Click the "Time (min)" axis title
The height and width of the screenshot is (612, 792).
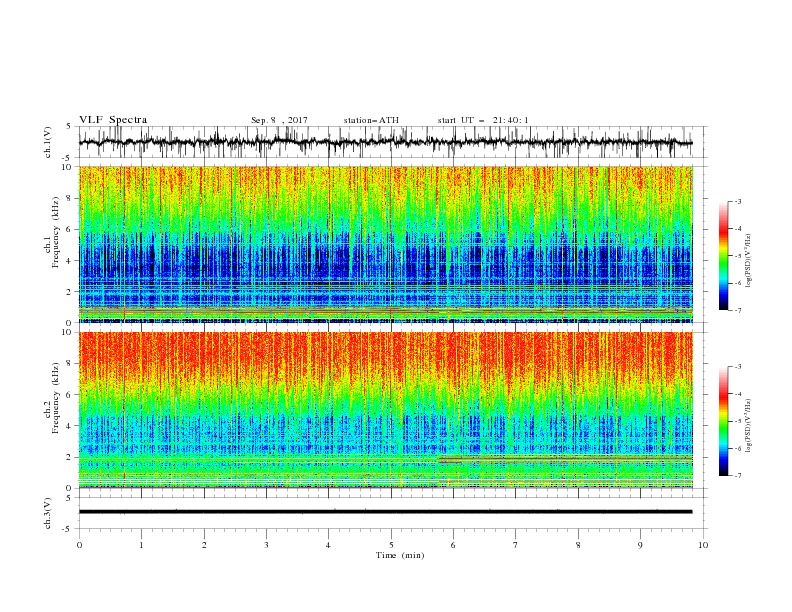coord(400,555)
